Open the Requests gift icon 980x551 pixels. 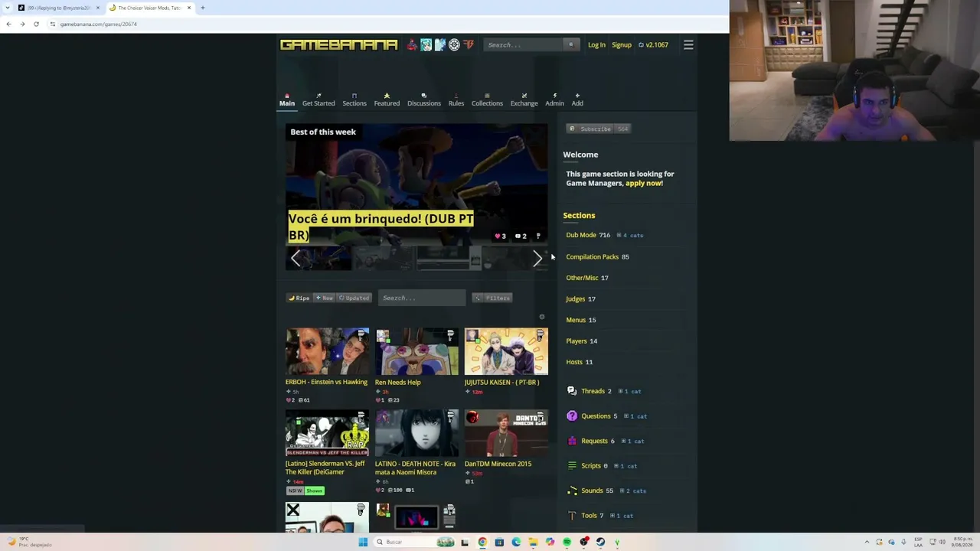pyautogui.click(x=572, y=441)
